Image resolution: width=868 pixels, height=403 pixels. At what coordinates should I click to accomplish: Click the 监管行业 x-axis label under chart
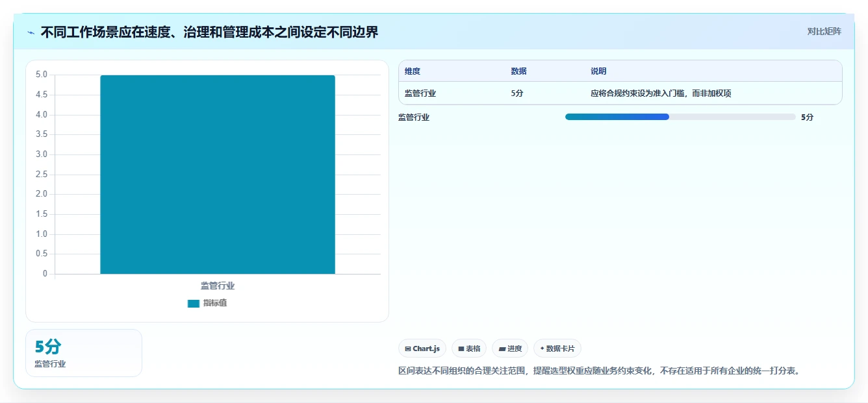(x=218, y=286)
